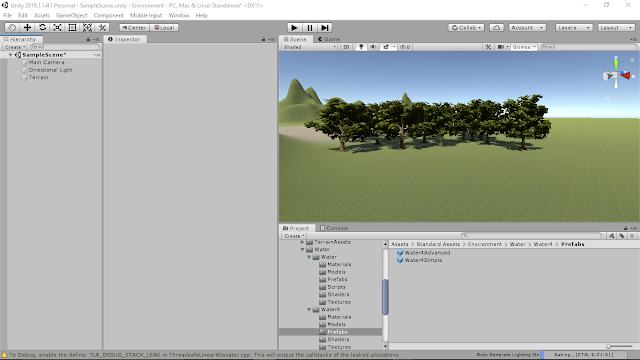Viewport: 640px width, 360px height.
Task: Open the GameObject menu
Action: 71,15
